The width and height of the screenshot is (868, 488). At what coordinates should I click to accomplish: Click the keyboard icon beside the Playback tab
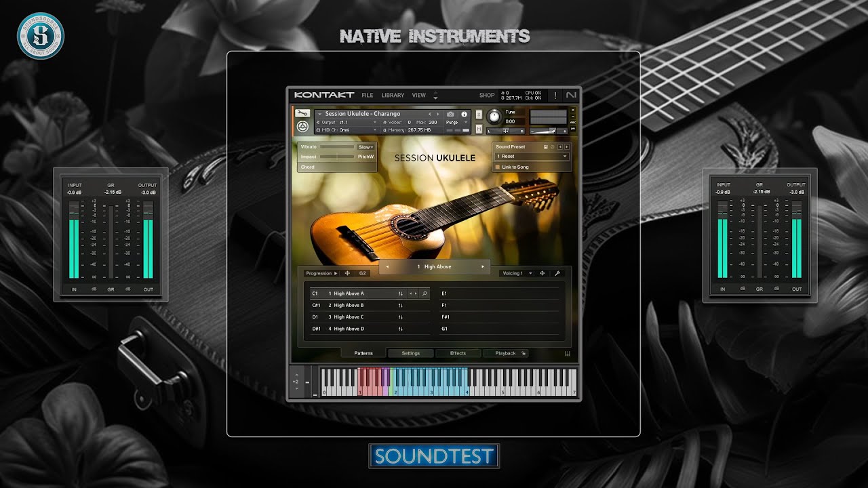568,354
